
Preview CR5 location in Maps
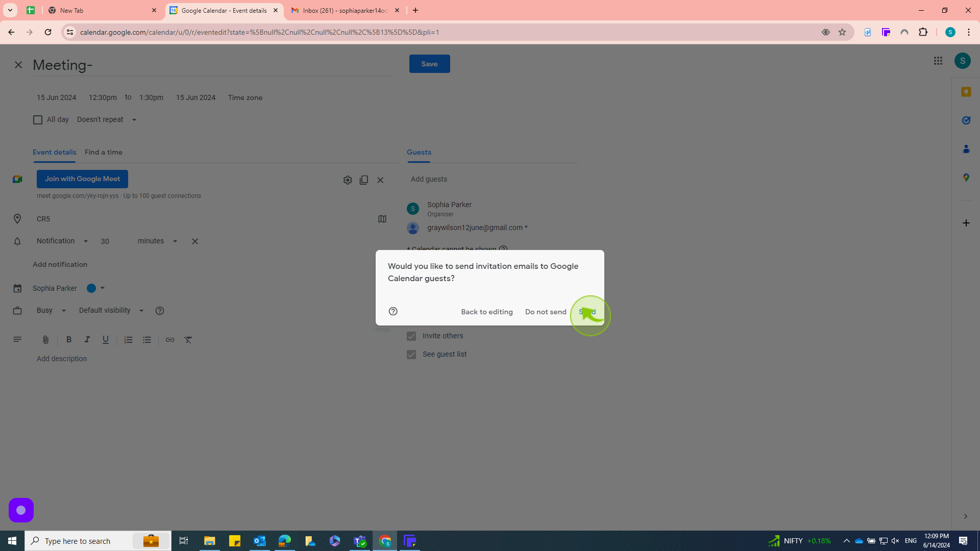pyautogui.click(x=382, y=219)
